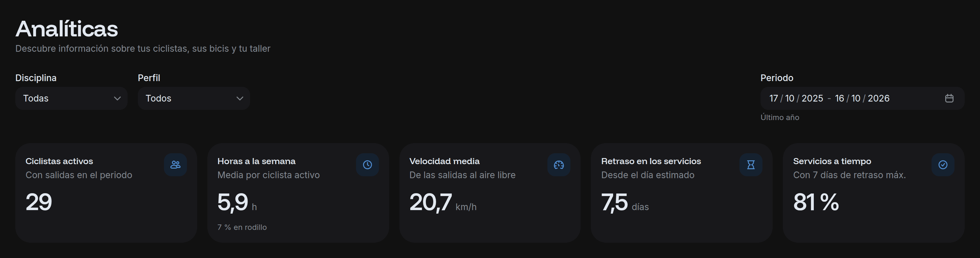Click the 7 % en rodillo note
The width and height of the screenshot is (980, 258).
pos(242,227)
